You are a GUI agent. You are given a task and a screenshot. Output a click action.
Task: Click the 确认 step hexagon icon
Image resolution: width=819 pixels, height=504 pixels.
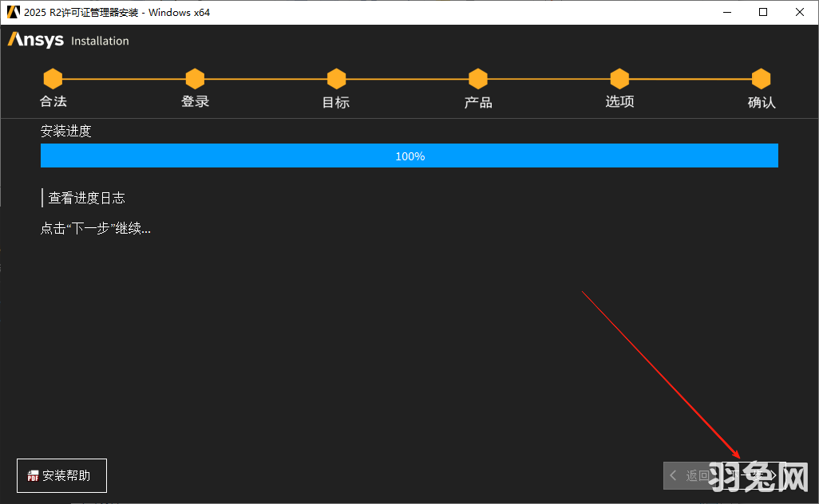tap(761, 79)
